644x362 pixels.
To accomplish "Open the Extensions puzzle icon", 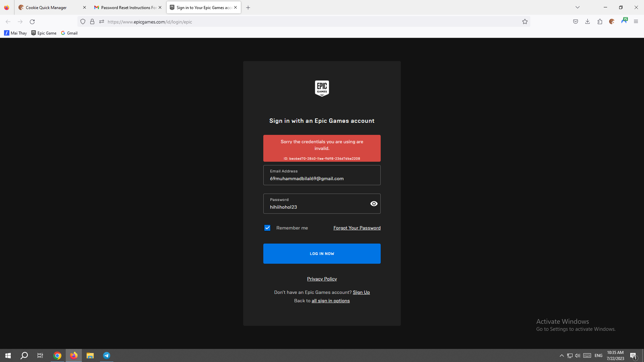I will tap(600, 22).
